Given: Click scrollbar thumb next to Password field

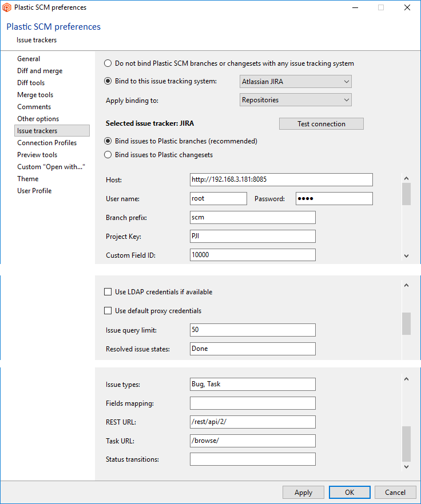Looking at the screenshot, I should point(406,194).
